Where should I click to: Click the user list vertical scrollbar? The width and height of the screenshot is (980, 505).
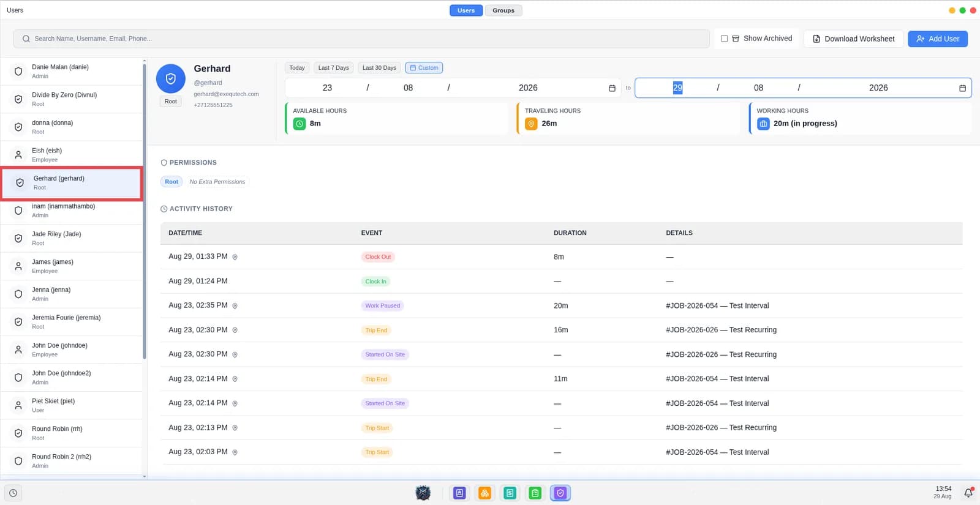[145, 211]
